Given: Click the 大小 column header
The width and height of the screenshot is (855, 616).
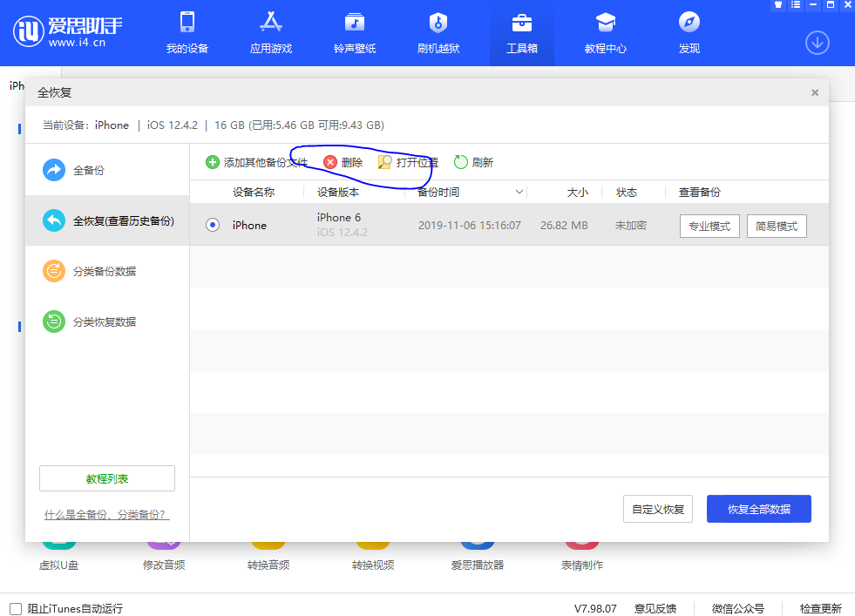Looking at the screenshot, I should [578, 193].
